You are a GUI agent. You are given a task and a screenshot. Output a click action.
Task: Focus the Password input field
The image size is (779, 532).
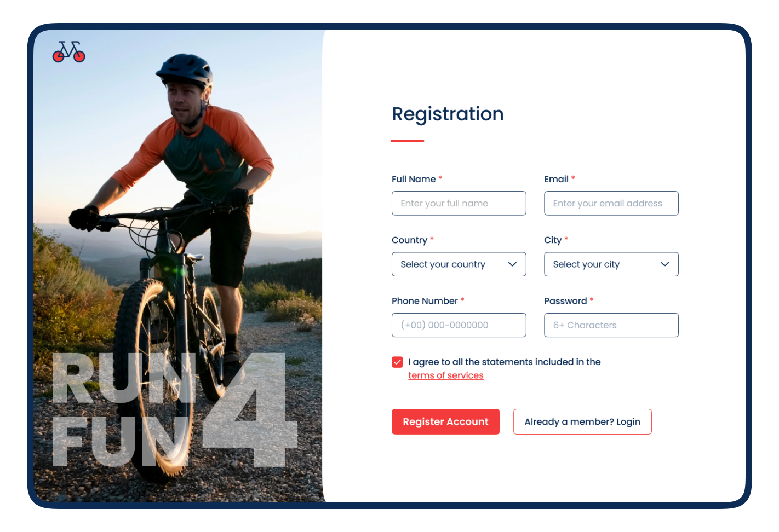coord(611,325)
